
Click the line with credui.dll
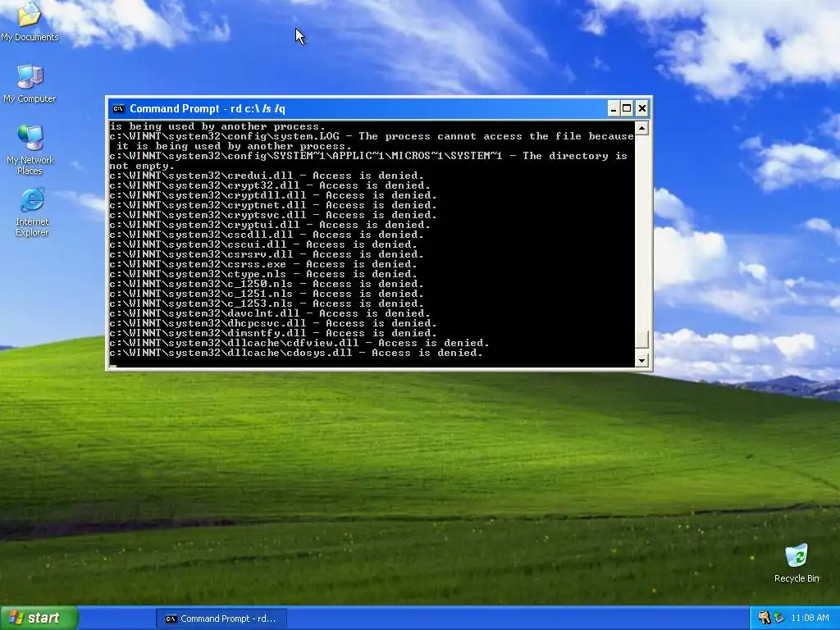click(267, 176)
